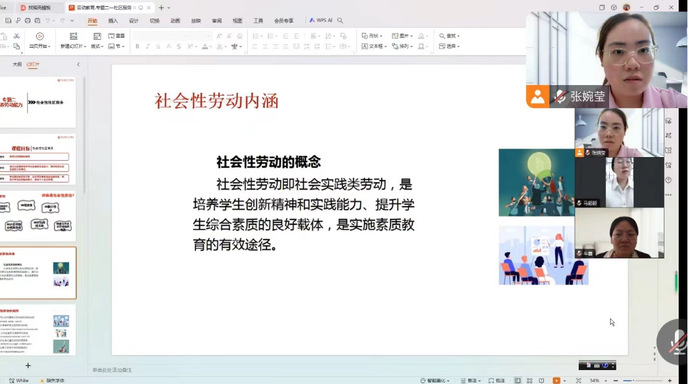Switch to the 大纲 outline tab
688x384 pixels.
pyautogui.click(x=17, y=64)
